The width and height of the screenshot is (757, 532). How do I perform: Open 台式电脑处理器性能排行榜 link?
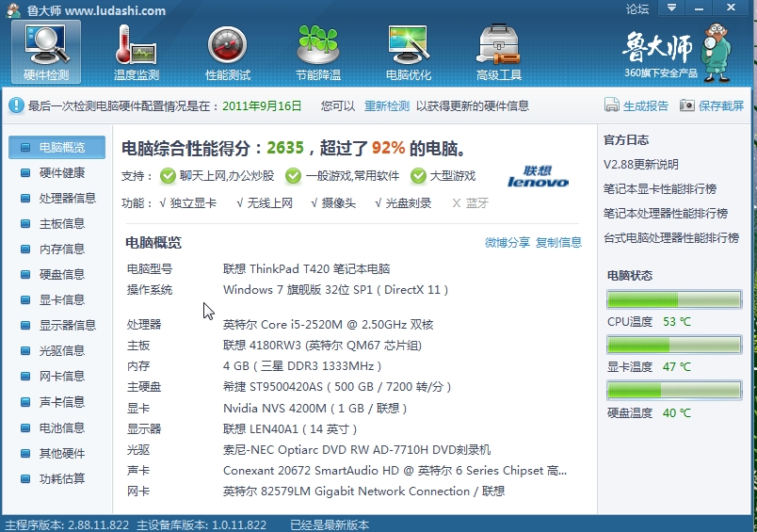tap(671, 238)
